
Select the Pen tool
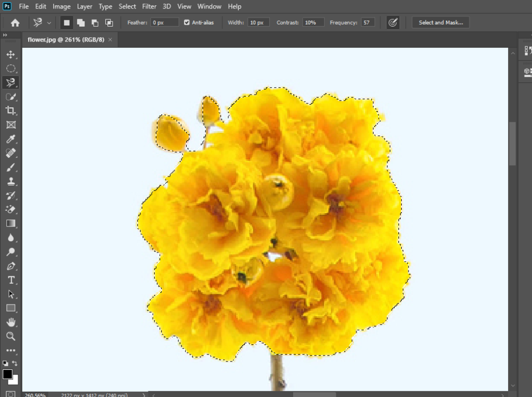(11, 266)
